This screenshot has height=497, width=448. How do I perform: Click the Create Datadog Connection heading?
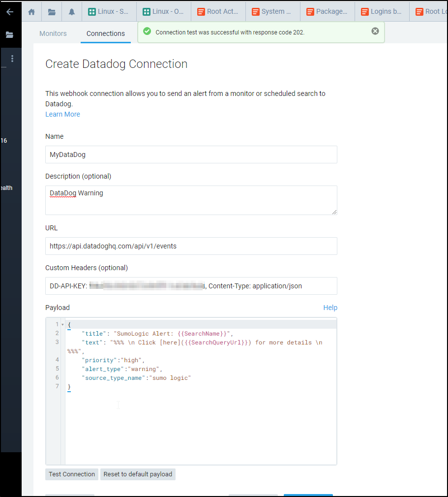[116, 64]
